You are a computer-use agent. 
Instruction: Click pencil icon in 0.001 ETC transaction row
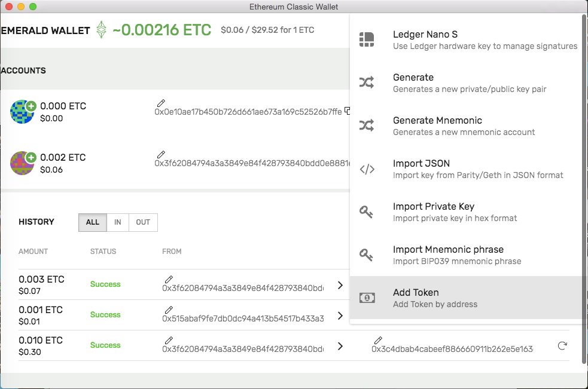(169, 310)
